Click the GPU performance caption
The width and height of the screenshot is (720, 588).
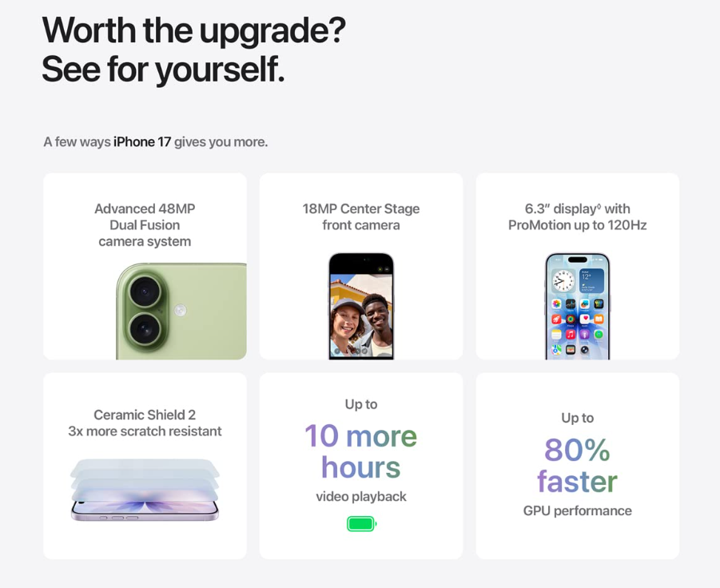tap(577, 511)
